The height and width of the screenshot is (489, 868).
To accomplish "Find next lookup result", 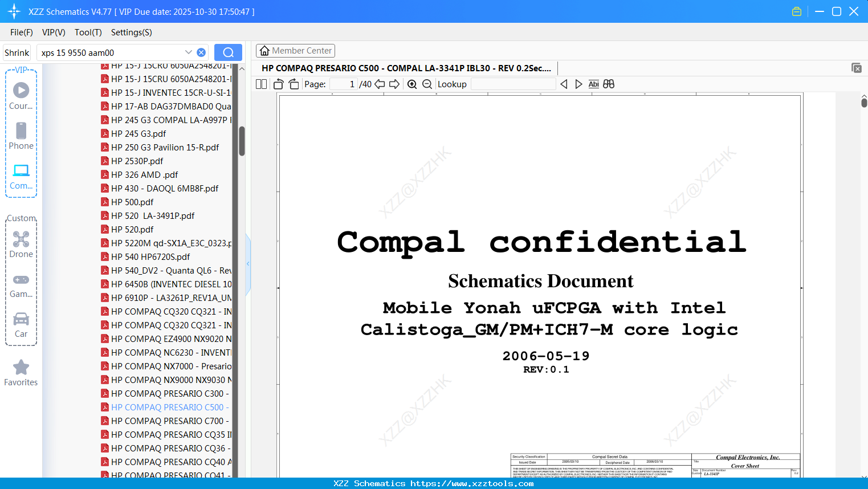I will pyautogui.click(x=578, y=84).
